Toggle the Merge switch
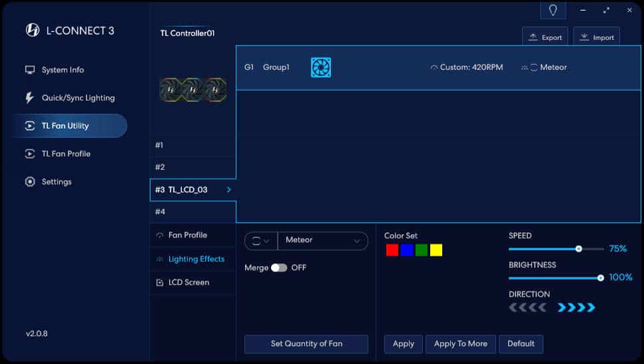The image size is (644, 364). [279, 268]
